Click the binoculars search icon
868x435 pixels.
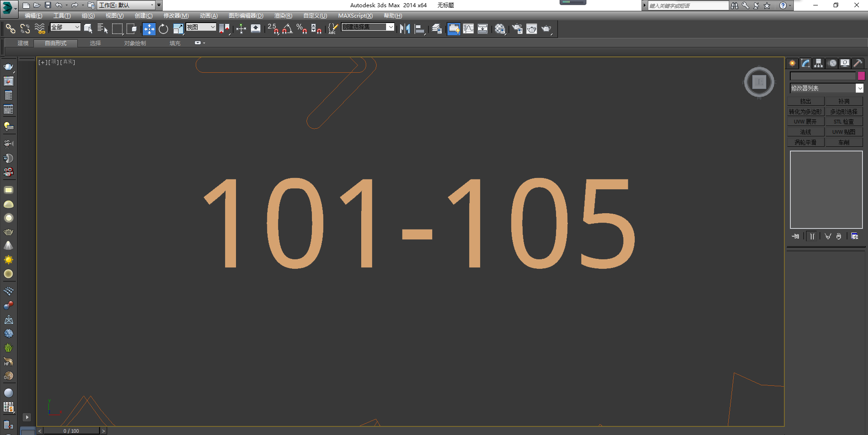(x=734, y=5)
